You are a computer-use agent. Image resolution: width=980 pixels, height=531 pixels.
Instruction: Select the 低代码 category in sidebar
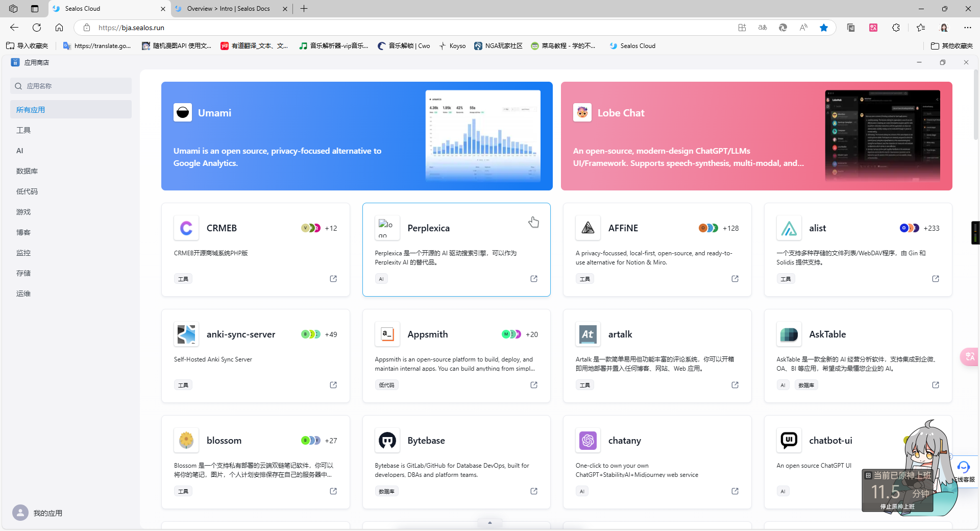point(27,191)
